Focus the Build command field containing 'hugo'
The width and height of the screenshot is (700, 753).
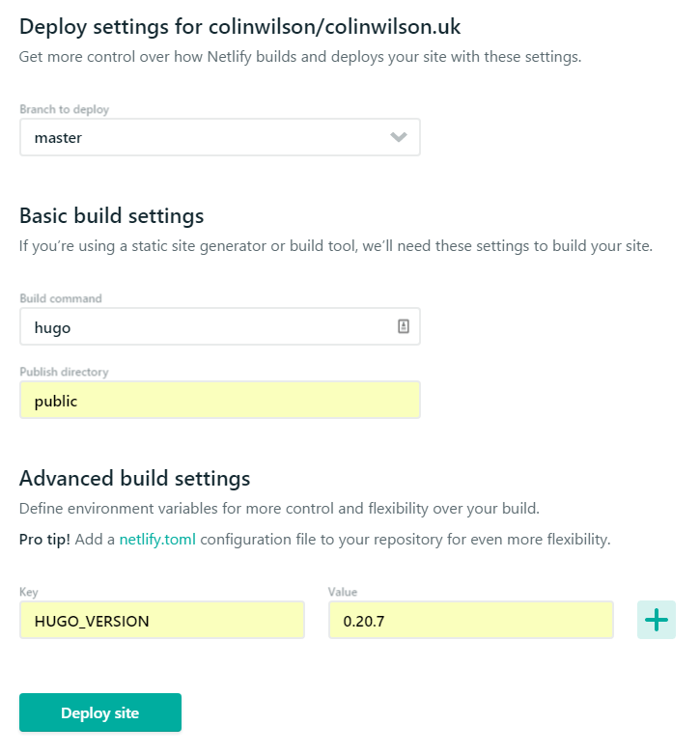[208, 327]
